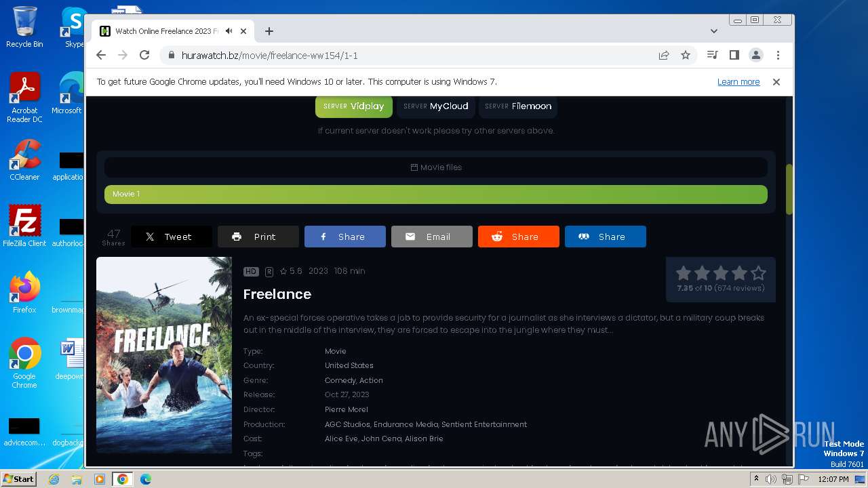Click the Print share button

click(258, 237)
